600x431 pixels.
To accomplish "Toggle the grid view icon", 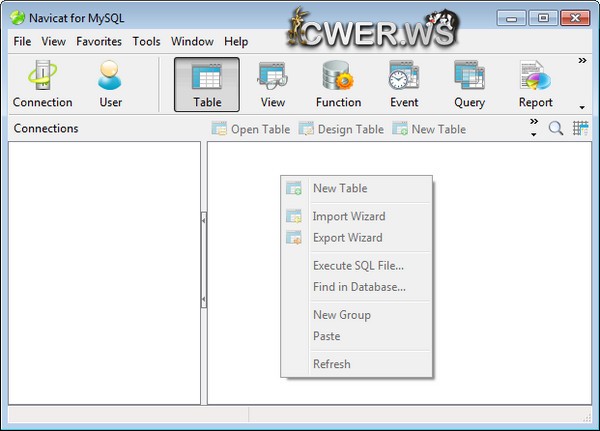I will click(581, 129).
